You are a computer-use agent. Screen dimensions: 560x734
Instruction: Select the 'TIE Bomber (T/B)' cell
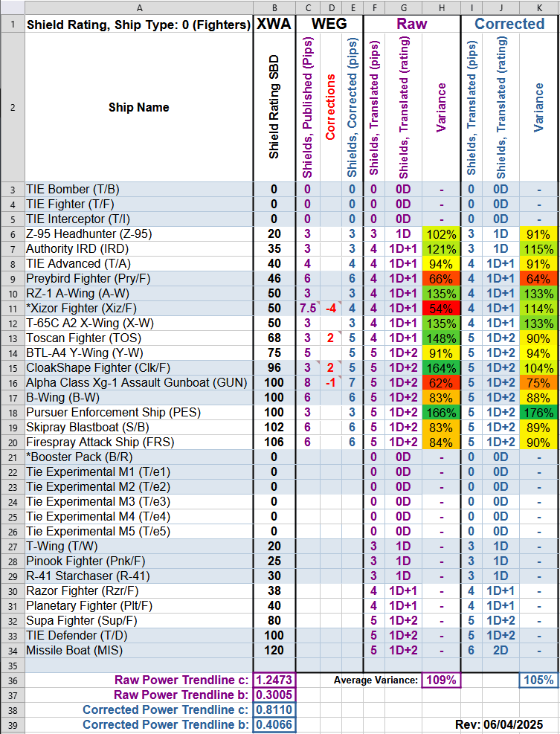pyautogui.click(x=139, y=189)
